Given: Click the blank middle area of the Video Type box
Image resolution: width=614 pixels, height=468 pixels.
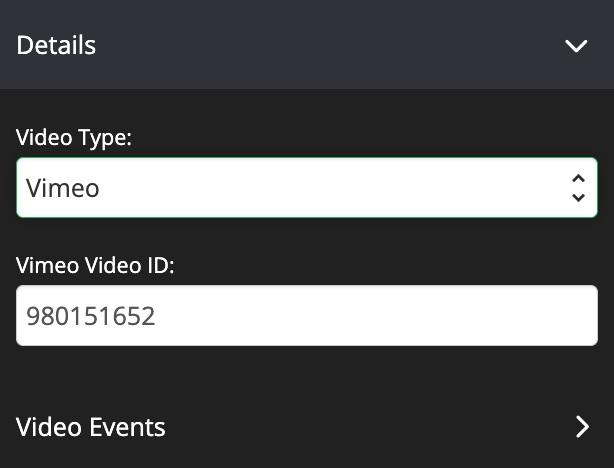Looking at the screenshot, I should click(333, 188).
